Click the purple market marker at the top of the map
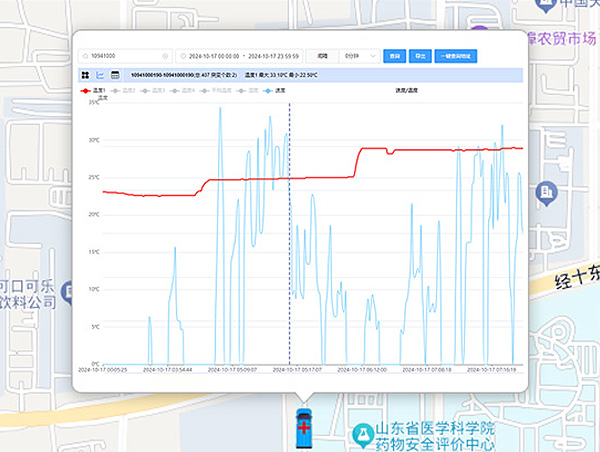 (480, 28)
